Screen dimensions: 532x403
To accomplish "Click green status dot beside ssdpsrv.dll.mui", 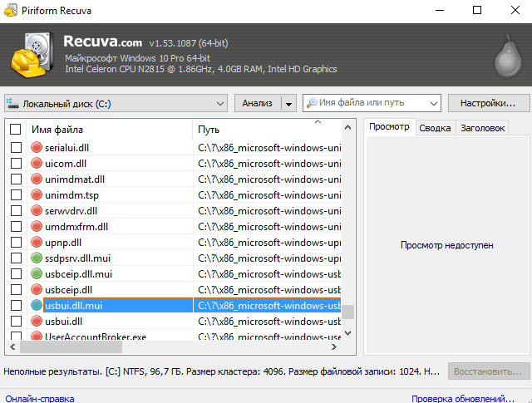I will [x=37, y=258].
